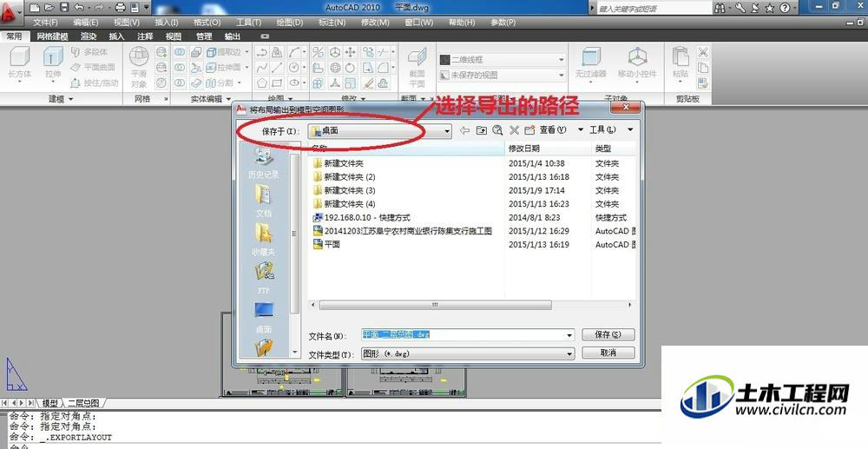Click the Undo arrow in quick access

pos(79,8)
